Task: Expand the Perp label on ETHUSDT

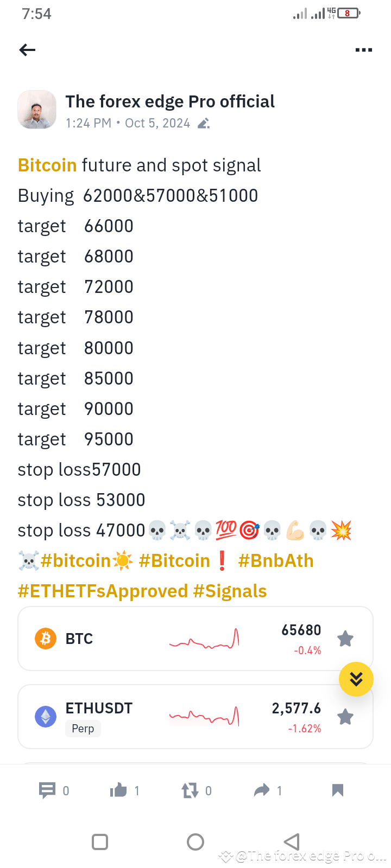Action: [x=83, y=729]
